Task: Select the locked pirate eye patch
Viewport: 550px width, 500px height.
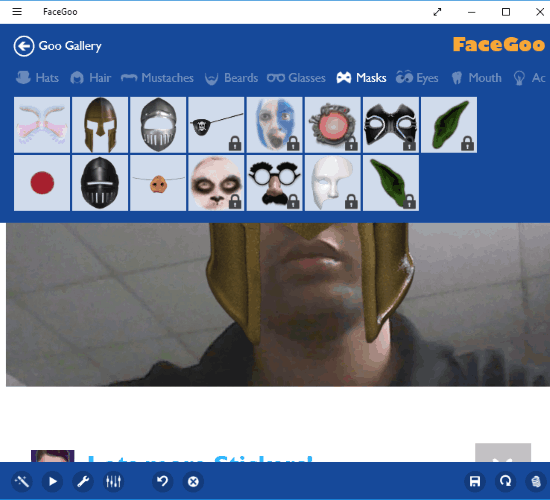Action: (216, 125)
